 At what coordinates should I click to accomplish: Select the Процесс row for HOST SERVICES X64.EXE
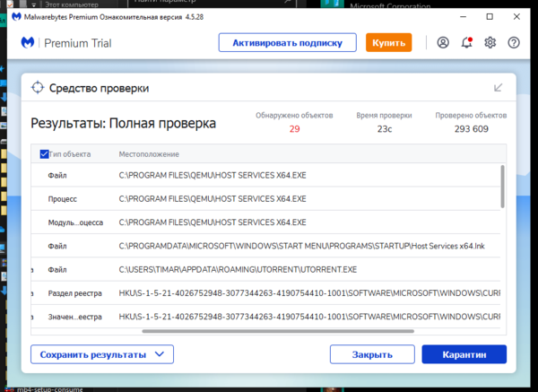pos(265,199)
